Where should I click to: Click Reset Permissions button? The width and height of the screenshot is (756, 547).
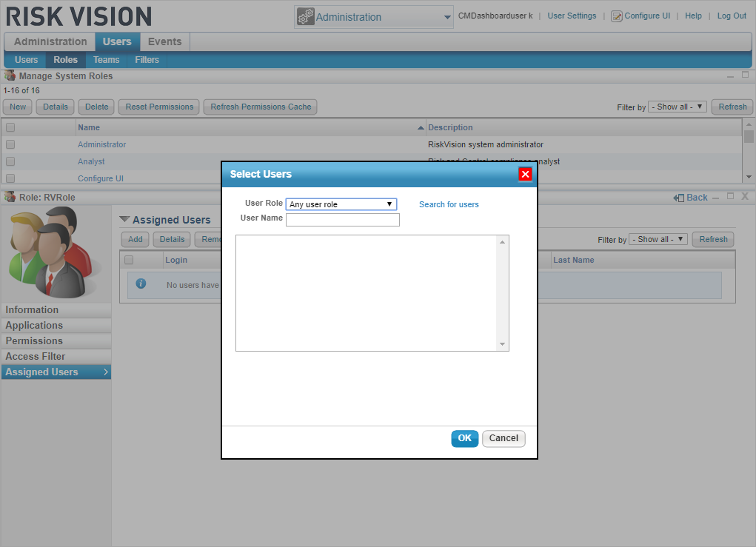tap(159, 107)
